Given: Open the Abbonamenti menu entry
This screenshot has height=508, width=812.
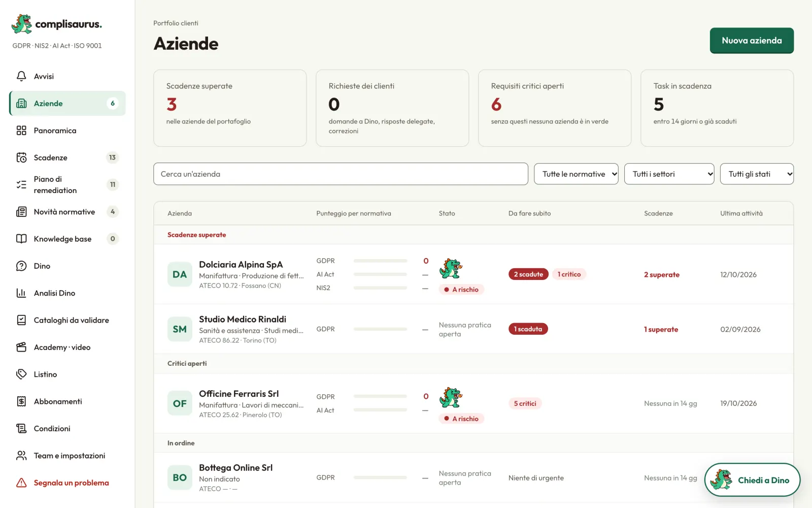Looking at the screenshot, I should [67, 401].
